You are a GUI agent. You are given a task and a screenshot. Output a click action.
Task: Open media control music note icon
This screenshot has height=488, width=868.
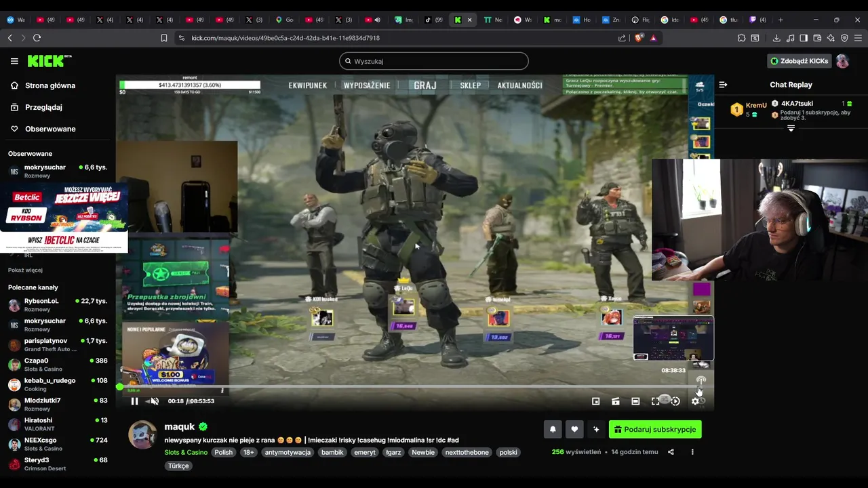point(790,38)
